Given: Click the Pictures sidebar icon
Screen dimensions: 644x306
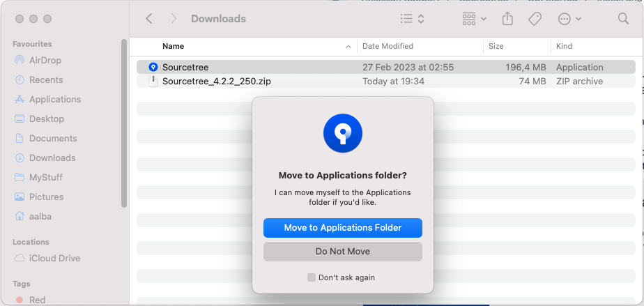Looking at the screenshot, I should point(20,197).
